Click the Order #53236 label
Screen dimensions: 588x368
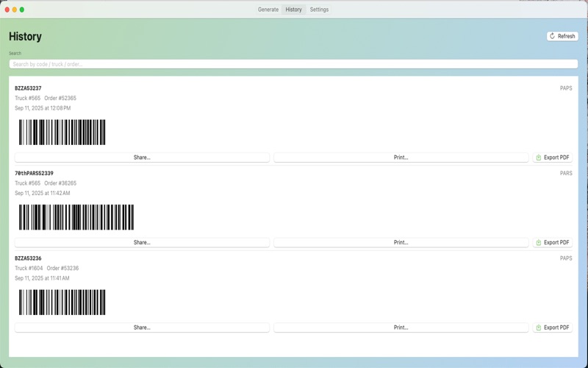62,268
